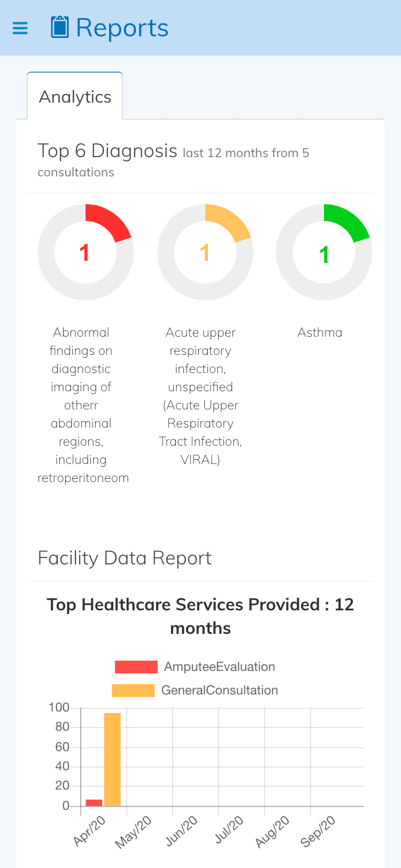The width and height of the screenshot is (401, 868).
Task: Toggle the AmputeeEvaluation legend label
Action: click(x=219, y=666)
